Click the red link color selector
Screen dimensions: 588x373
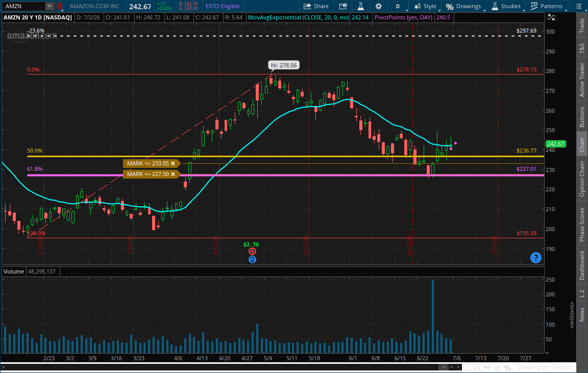click(59, 6)
